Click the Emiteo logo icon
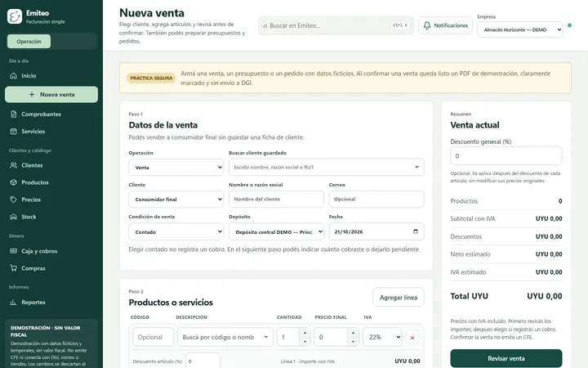This screenshot has width=588, height=368. point(15,16)
